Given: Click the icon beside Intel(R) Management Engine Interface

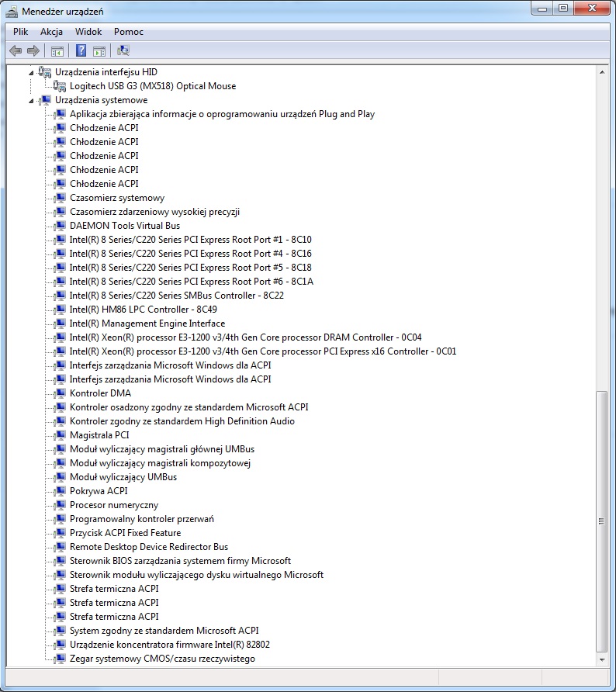Looking at the screenshot, I should (x=60, y=324).
